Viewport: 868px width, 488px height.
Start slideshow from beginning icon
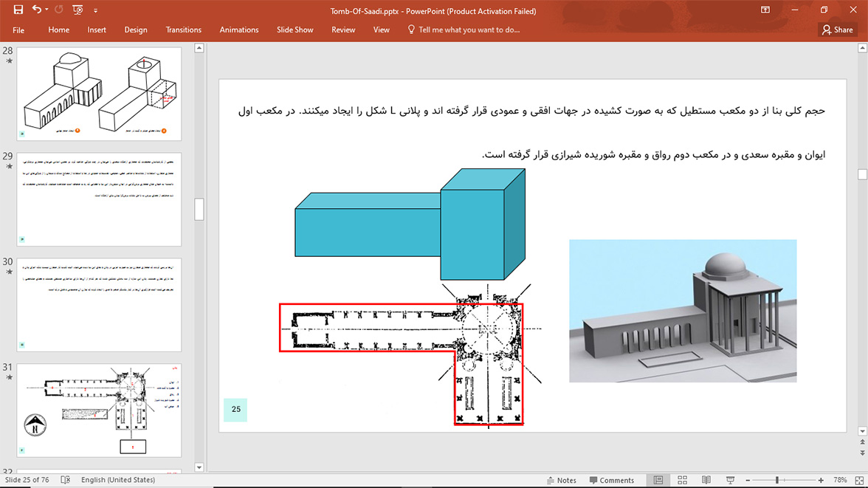click(x=77, y=10)
